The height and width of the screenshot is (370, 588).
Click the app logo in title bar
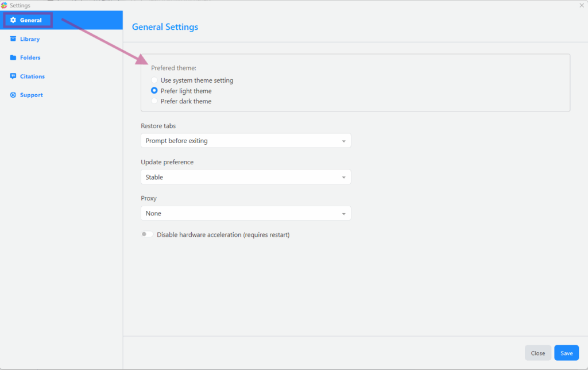5,5
